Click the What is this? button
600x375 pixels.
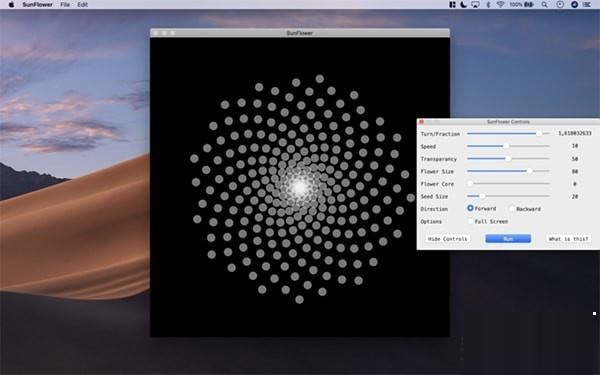click(568, 239)
